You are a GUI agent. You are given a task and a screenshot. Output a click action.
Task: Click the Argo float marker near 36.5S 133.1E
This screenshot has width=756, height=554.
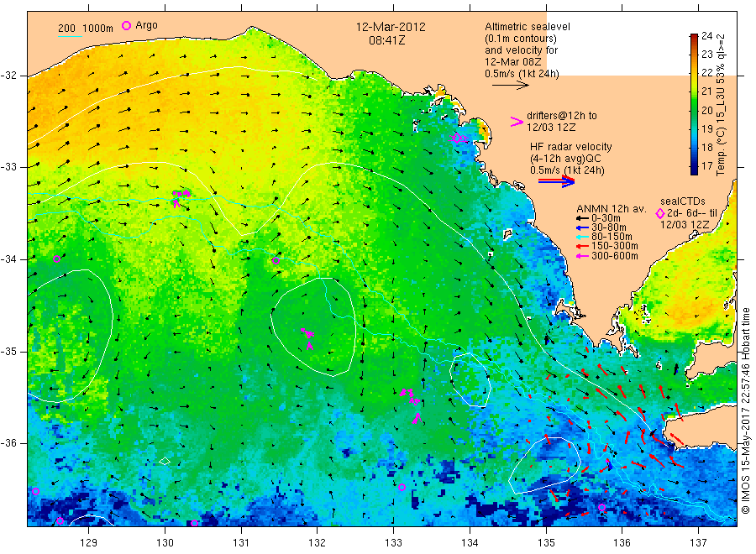click(402, 487)
